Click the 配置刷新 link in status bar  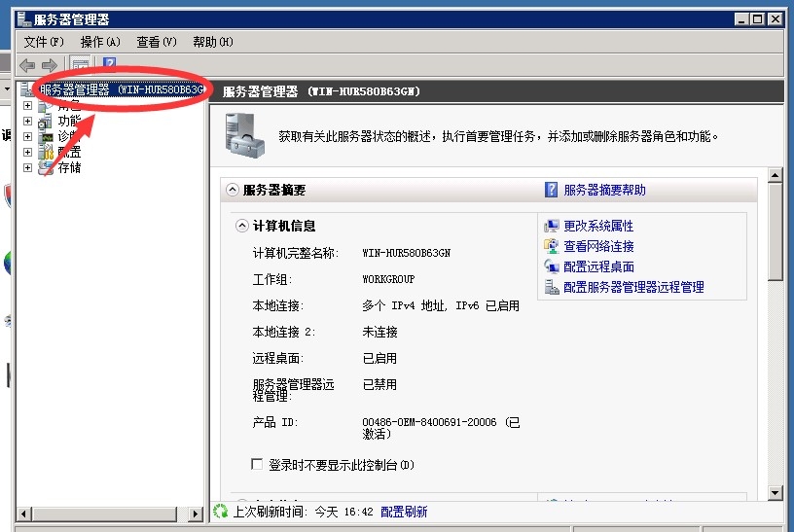point(404,512)
